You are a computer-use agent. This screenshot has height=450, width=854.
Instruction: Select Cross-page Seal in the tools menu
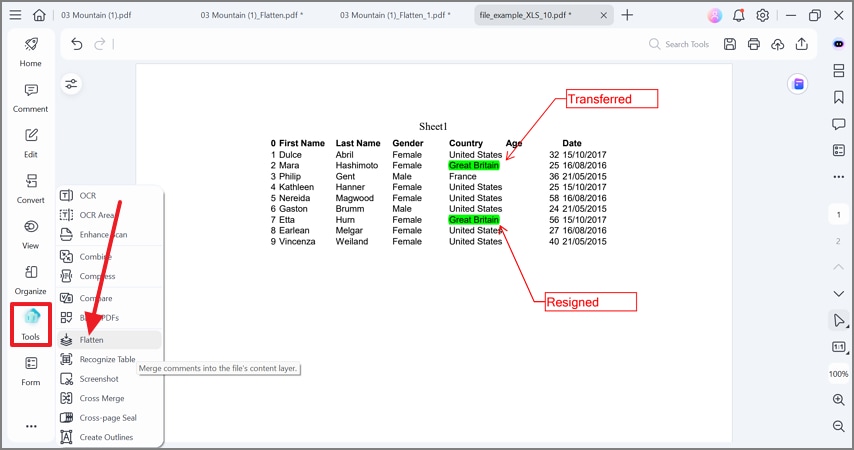(x=109, y=418)
